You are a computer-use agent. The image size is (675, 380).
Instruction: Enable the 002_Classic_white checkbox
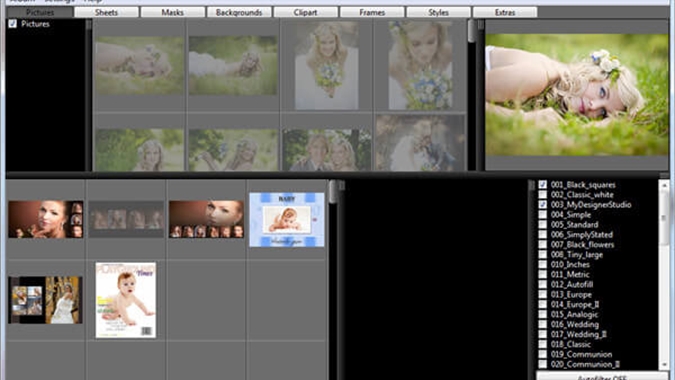point(542,195)
